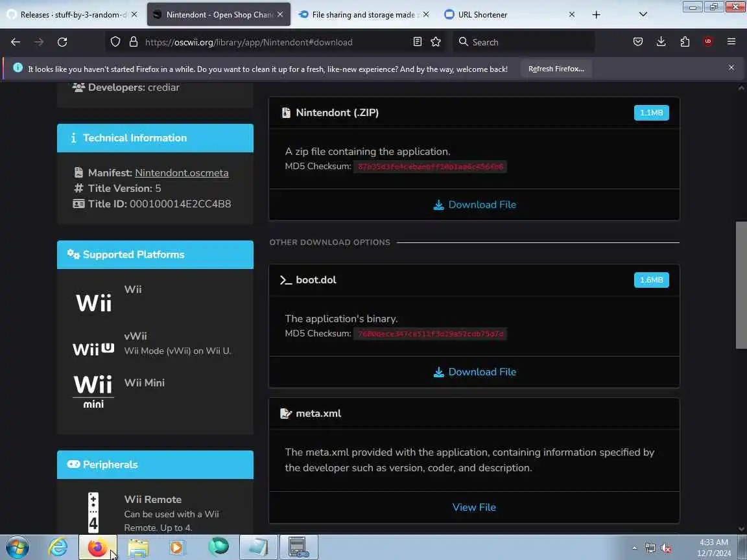The height and width of the screenshot is (560, 747).
Task: Switch to the Releases GitHub tab
Action: 71,15
